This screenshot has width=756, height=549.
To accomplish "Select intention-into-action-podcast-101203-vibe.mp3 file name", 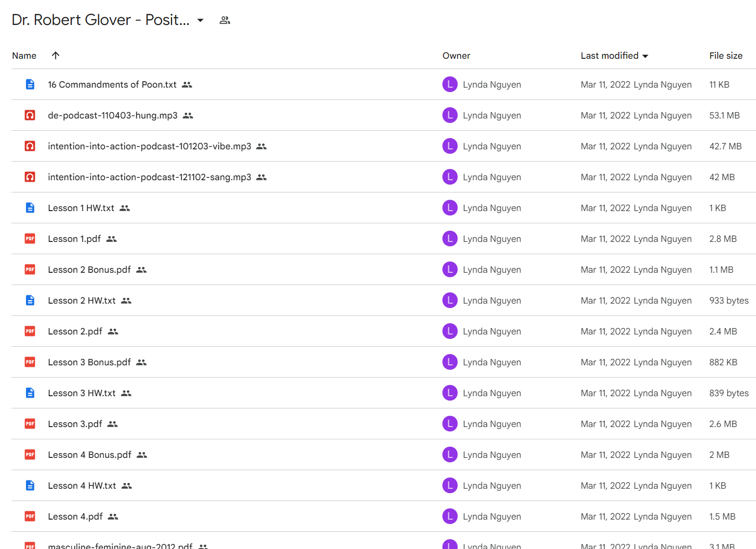I will [x=149, y=146].
